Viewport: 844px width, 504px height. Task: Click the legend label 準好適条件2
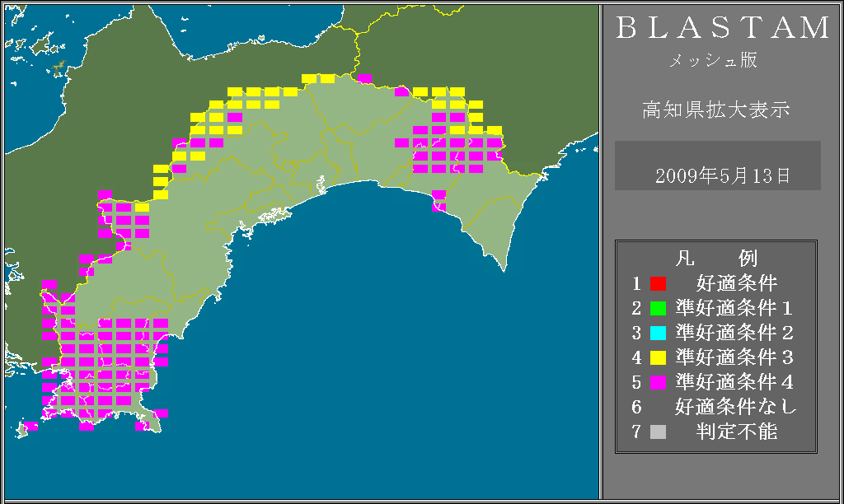coord(734,333)
